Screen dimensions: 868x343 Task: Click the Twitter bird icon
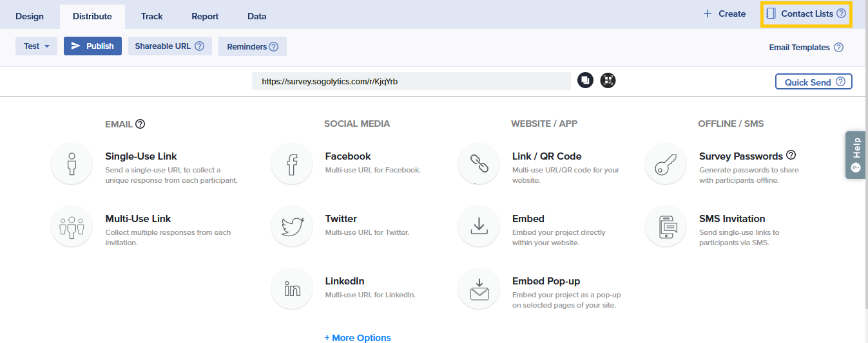pyautogui.click(x=292, y=227)
